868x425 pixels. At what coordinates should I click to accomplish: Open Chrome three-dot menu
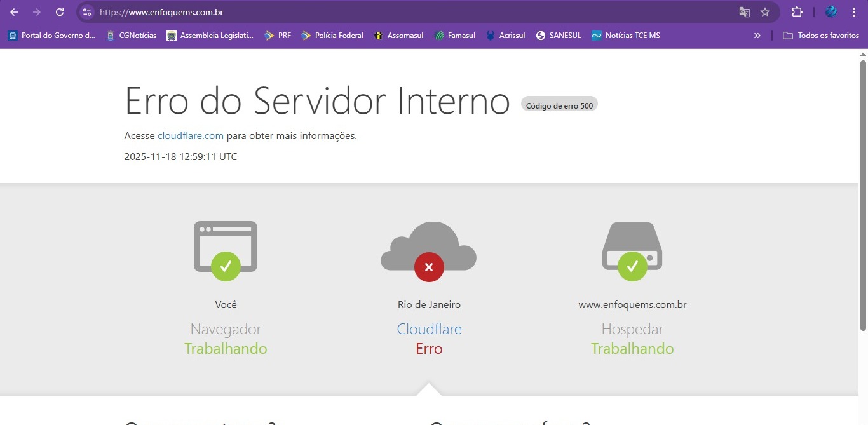click(853, 12)
